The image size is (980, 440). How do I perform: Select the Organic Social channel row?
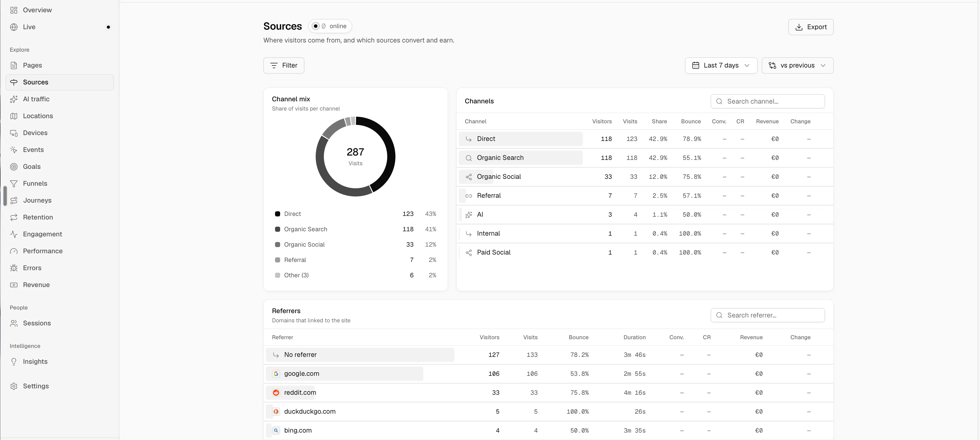coord(645,177)
